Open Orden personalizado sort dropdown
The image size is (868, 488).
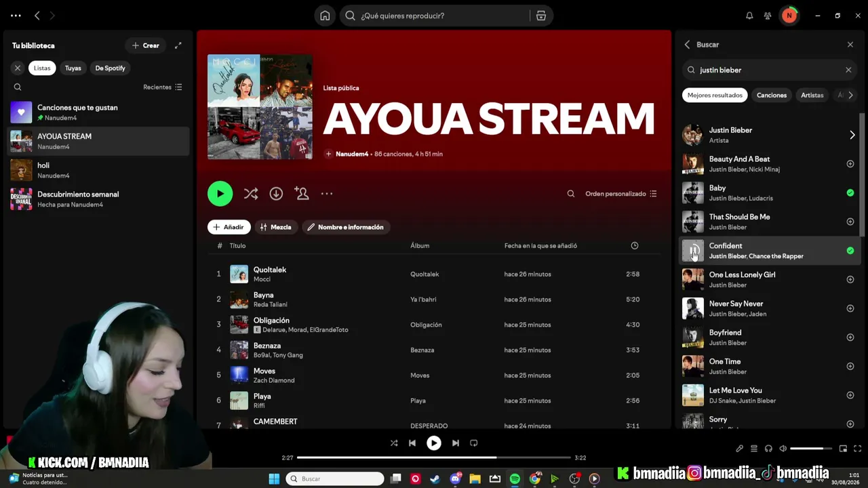(621, 194)
